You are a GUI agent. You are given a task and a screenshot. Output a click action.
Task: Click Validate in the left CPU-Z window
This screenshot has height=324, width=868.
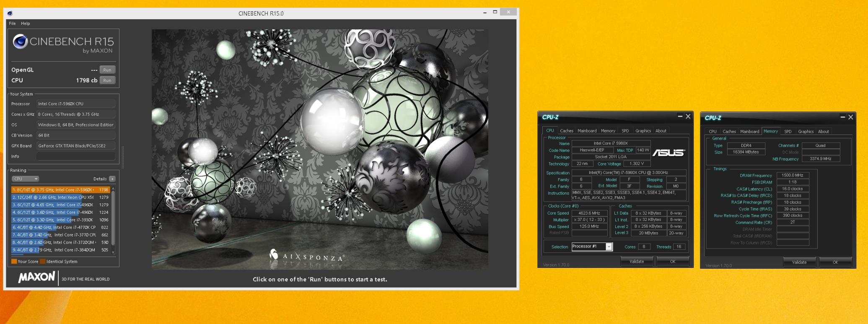pos(637,262)
